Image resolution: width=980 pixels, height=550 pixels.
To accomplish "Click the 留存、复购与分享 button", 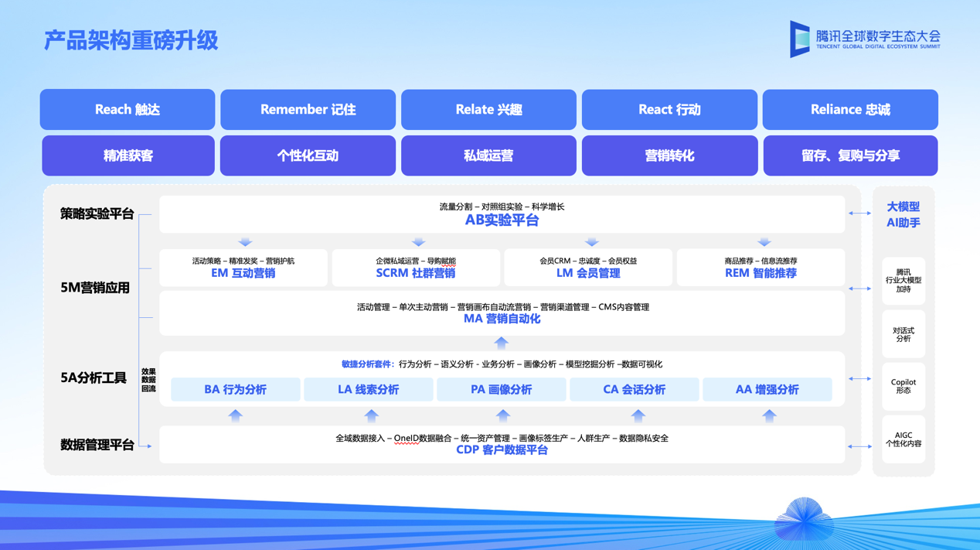I will point(850,155).
